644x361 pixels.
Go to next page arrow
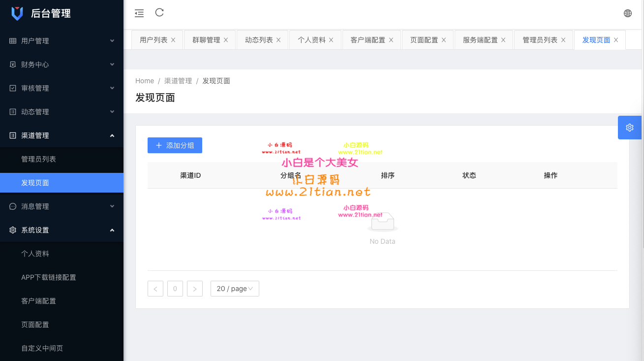click(195, 289)
